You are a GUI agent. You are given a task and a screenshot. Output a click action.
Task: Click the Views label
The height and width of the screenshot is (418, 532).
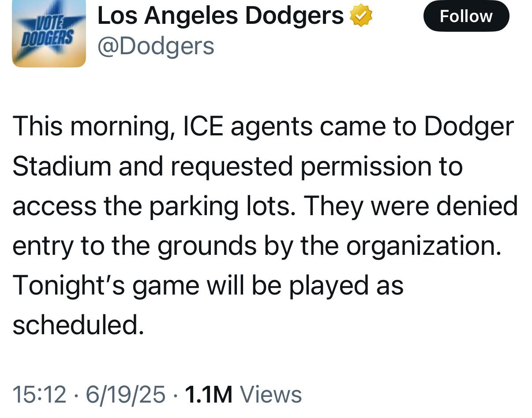tap(270, 394)
